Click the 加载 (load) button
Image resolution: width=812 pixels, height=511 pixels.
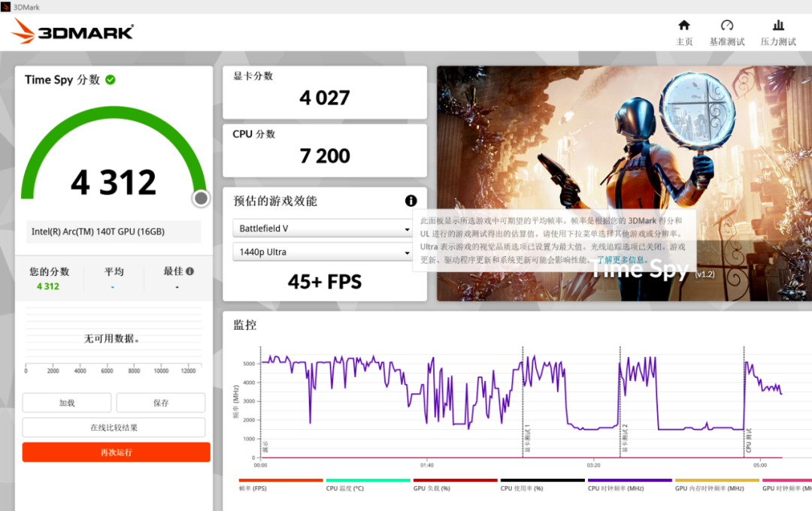(67, 402)
